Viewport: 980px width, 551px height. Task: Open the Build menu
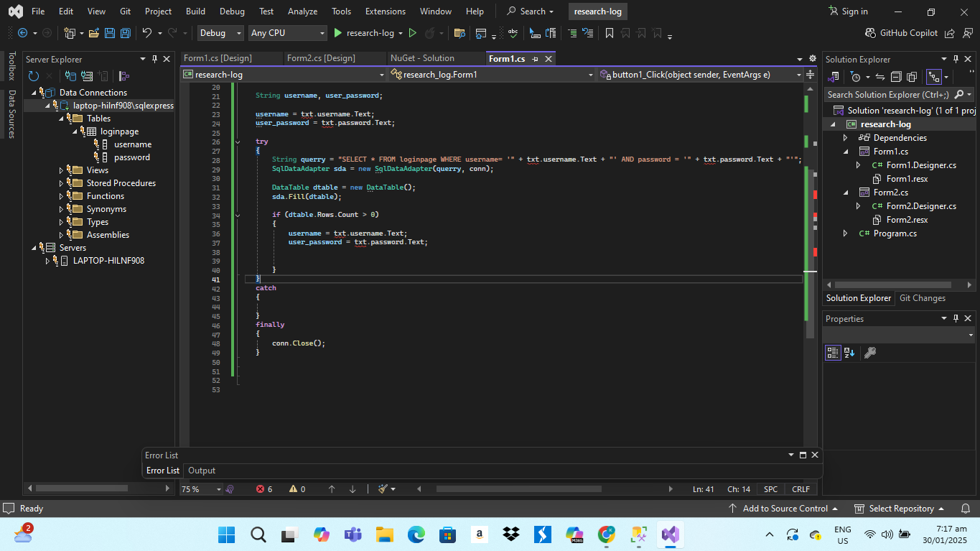point(195,11)
